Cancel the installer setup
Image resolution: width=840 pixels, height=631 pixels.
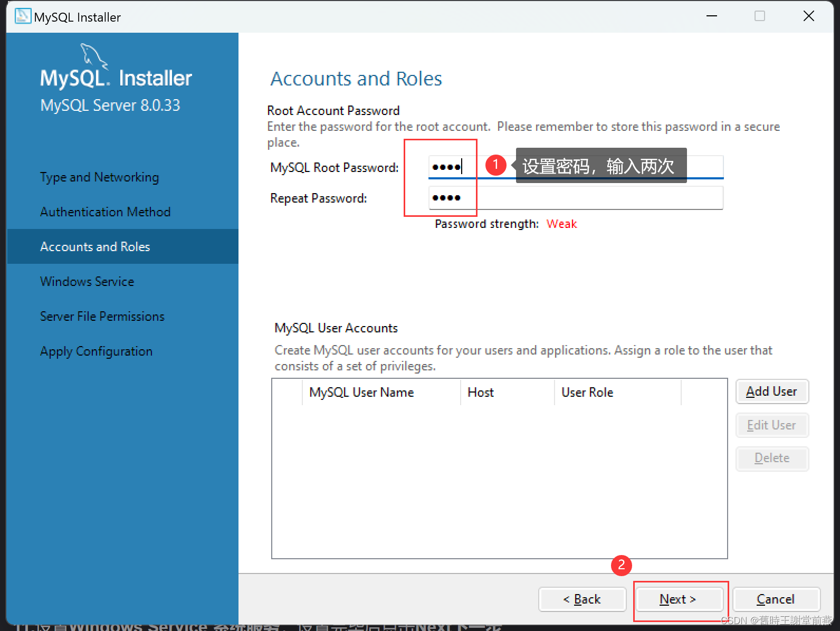click(x=776, y=599)
